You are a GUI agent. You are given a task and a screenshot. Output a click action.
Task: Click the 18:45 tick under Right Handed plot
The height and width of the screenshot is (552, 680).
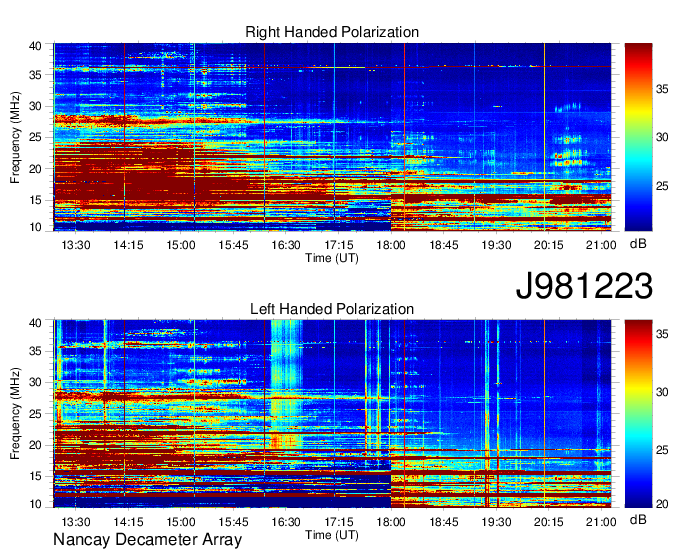click(x=444, y=245)
